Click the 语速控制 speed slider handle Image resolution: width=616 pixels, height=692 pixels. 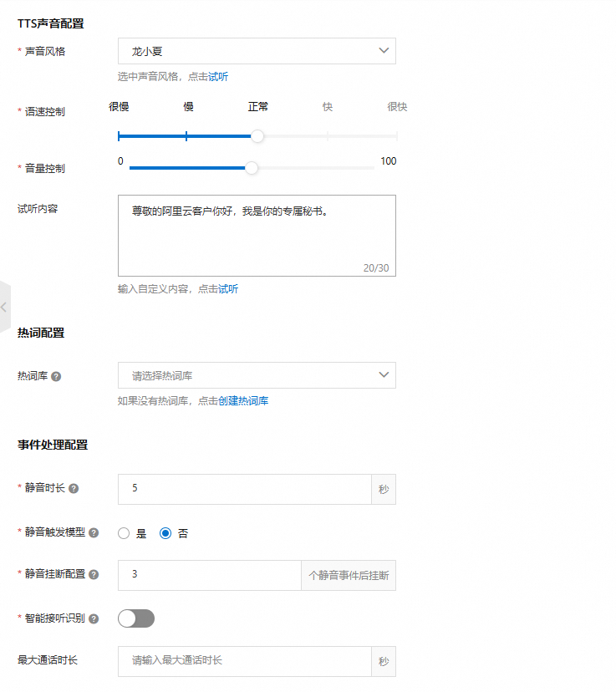pyautogui.click(x=257, y=136)
